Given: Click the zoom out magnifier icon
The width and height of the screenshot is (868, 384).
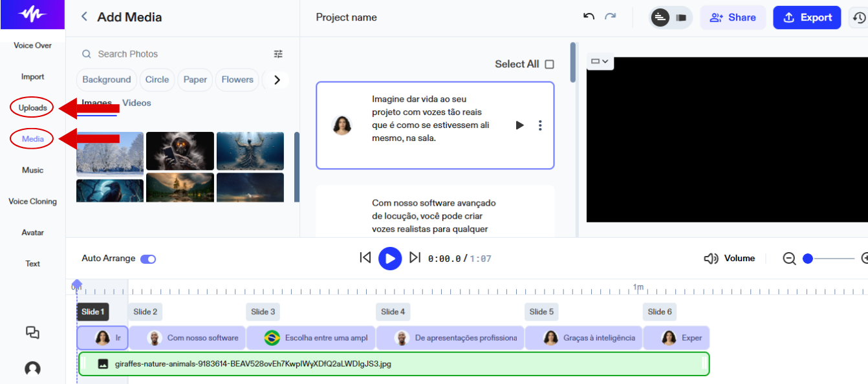Looking at the screenshot, I should tap(789, 259).
